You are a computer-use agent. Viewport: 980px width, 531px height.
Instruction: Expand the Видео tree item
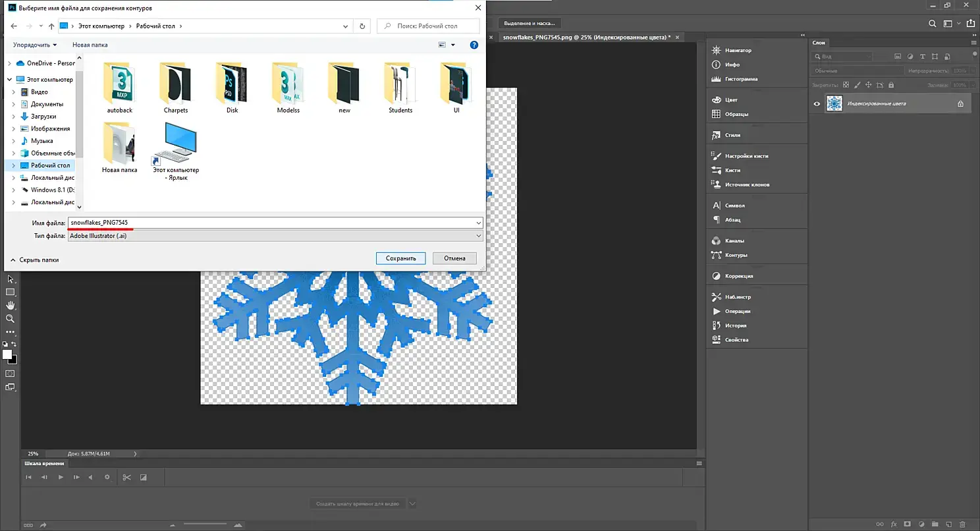tap(13, 92)
